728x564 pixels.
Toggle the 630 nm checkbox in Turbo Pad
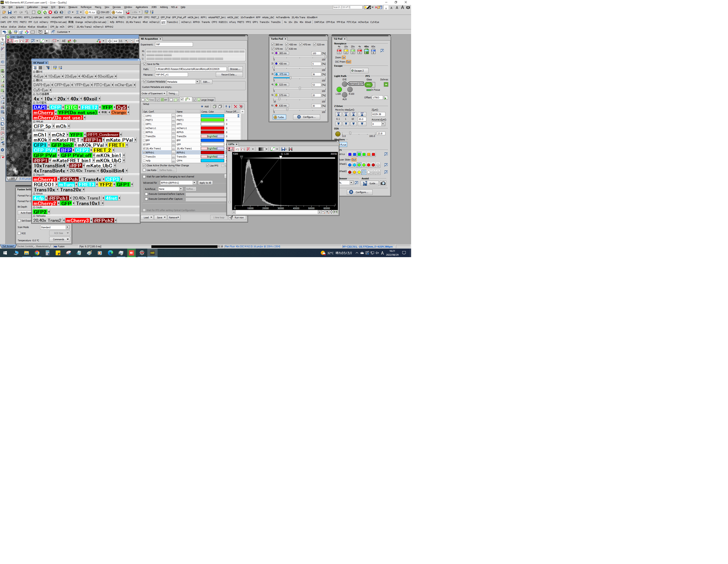(x=287, y=49)
